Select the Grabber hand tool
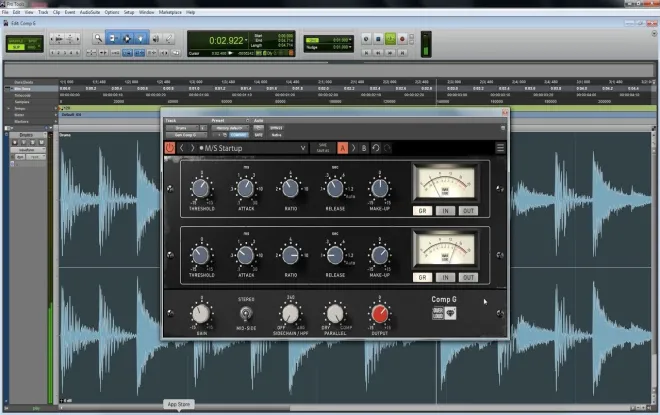This screenshot has height=415, width=660. pos(141,39)
